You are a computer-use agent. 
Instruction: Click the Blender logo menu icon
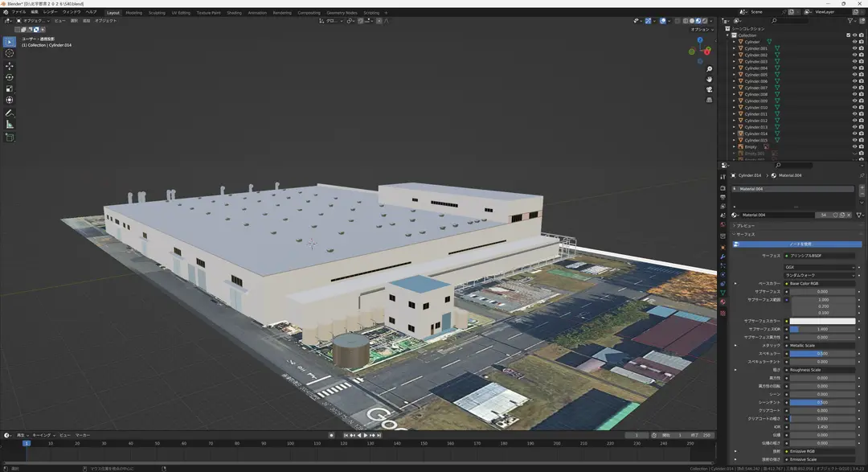(6, 12)
